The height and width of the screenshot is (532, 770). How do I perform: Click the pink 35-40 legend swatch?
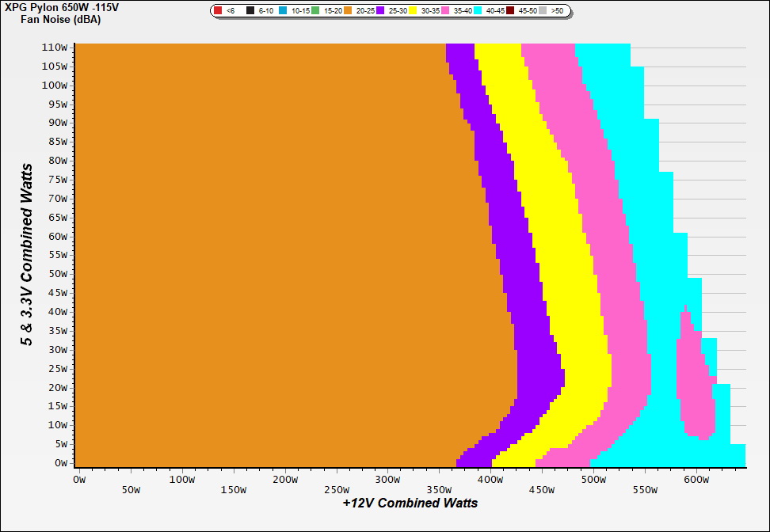(446, 11)
